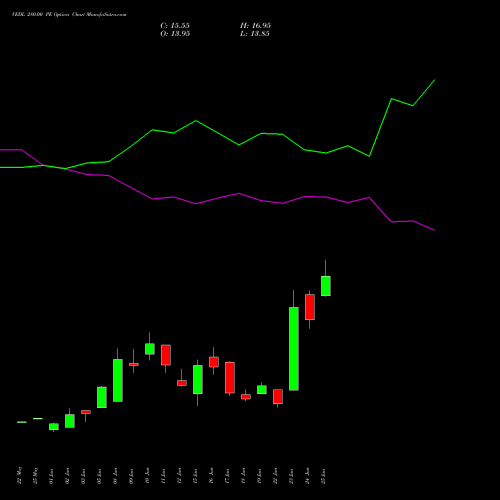Click the open value "O: 13.95"
The image size is (500, 500).
click(175, 34)
